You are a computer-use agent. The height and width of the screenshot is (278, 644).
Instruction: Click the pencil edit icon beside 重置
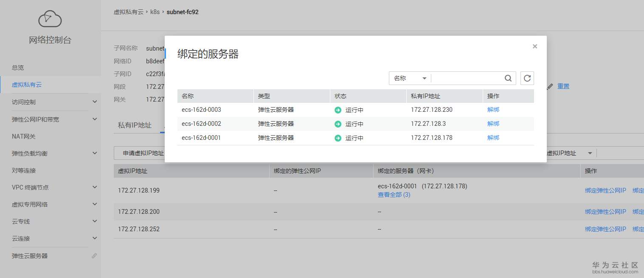click(x=550, y=86)
